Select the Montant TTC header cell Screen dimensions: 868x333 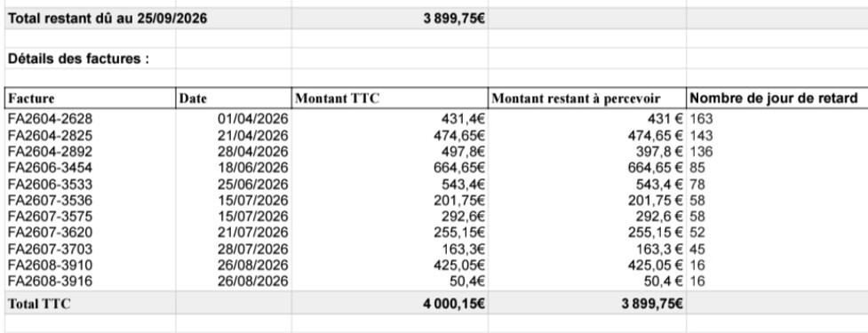pyautogui.click(x=390, y=99)
